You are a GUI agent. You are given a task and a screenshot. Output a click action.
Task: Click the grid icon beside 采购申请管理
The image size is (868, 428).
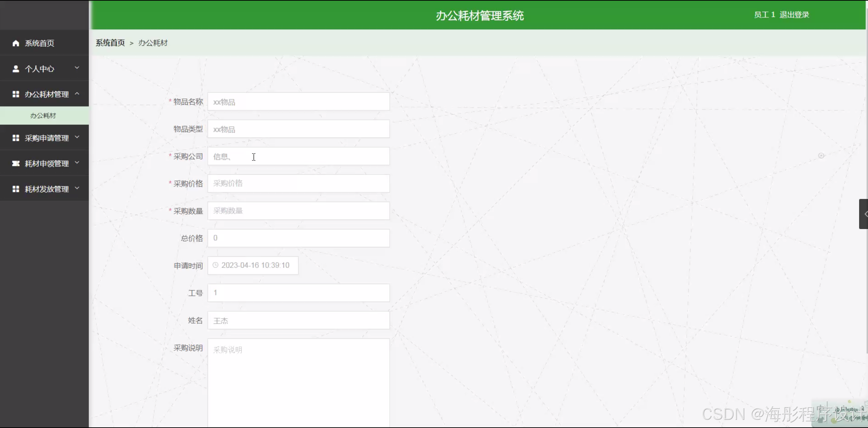point(16,138)
